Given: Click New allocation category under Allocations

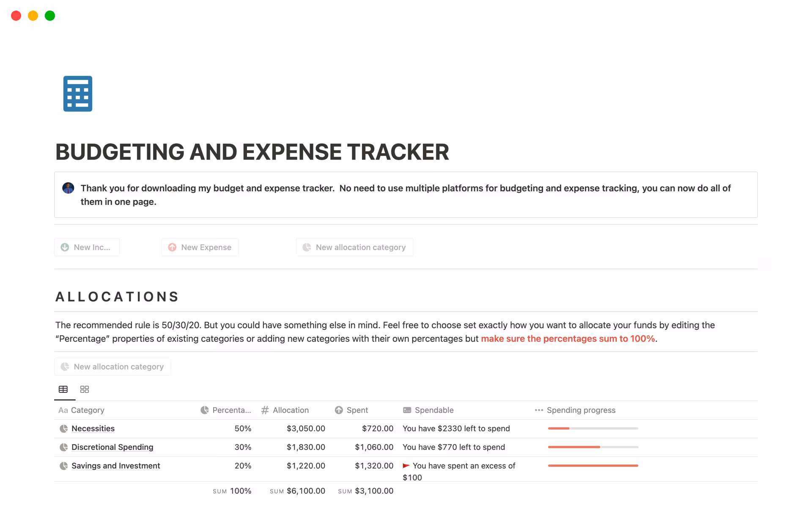Looking at the screenshot, I should point(112,367).
